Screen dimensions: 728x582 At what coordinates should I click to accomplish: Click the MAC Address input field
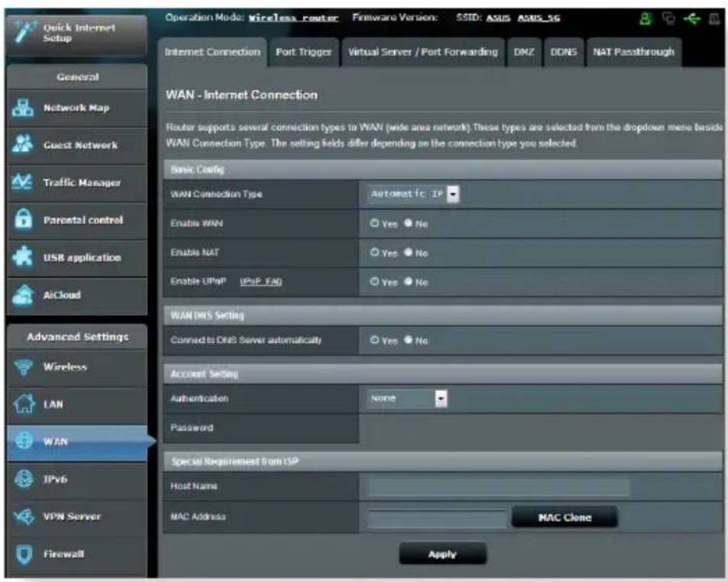pos(436,519)
